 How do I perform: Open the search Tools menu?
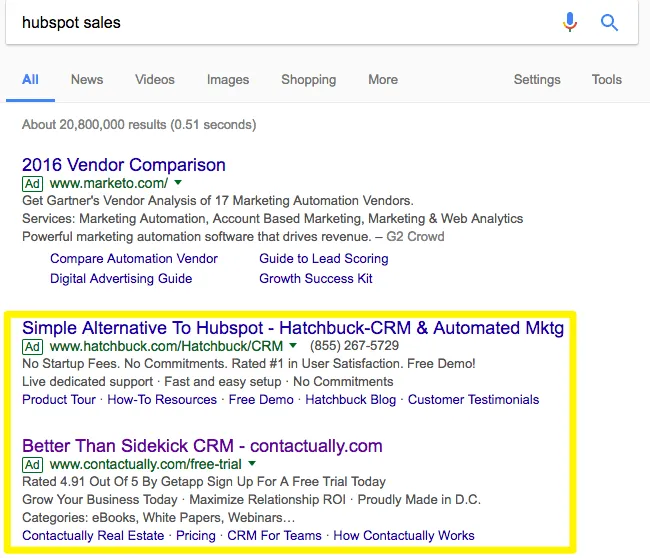(607, 80)
